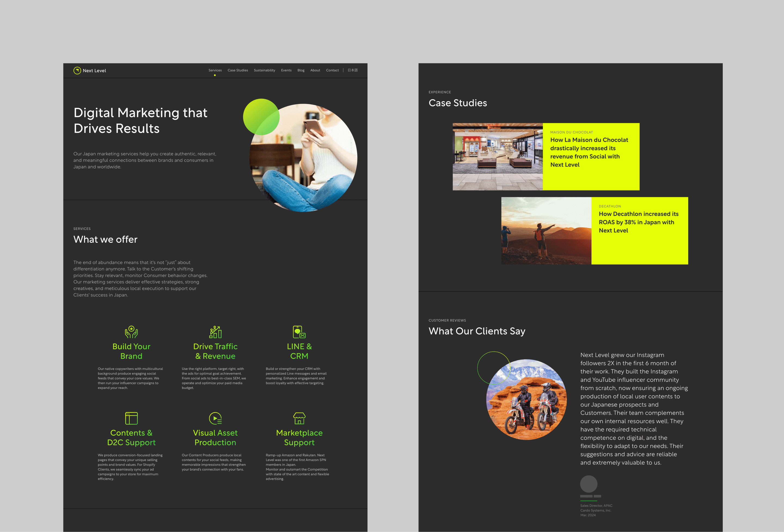Open the Services menu item
This screenshot has width=784, height=532.
pyautogui.click(x=215, y=70)
